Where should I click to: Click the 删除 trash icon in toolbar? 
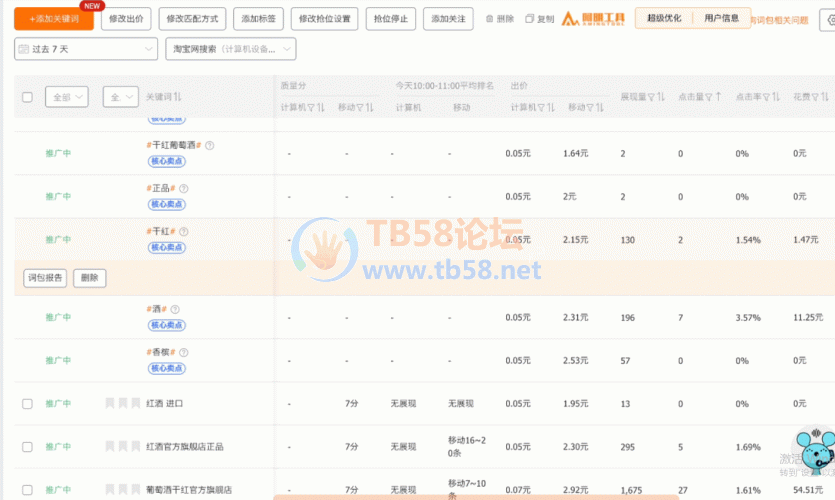(490, 19)
